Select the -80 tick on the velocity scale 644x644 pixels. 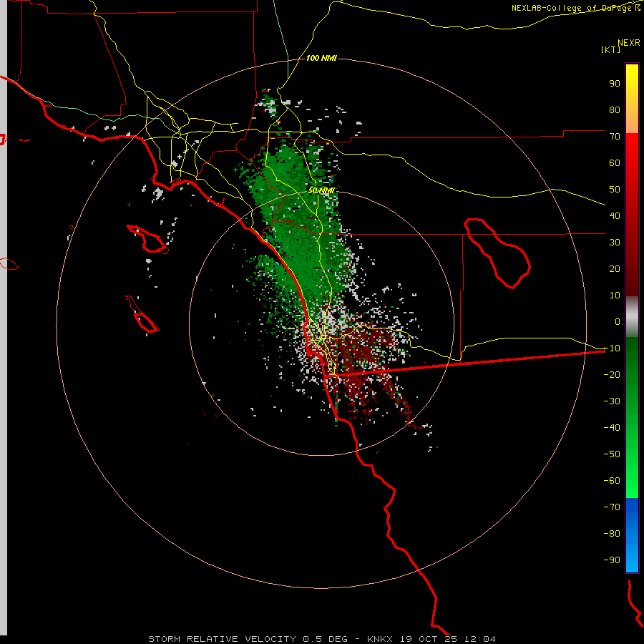pyautogui.click(x=612, y=534)
